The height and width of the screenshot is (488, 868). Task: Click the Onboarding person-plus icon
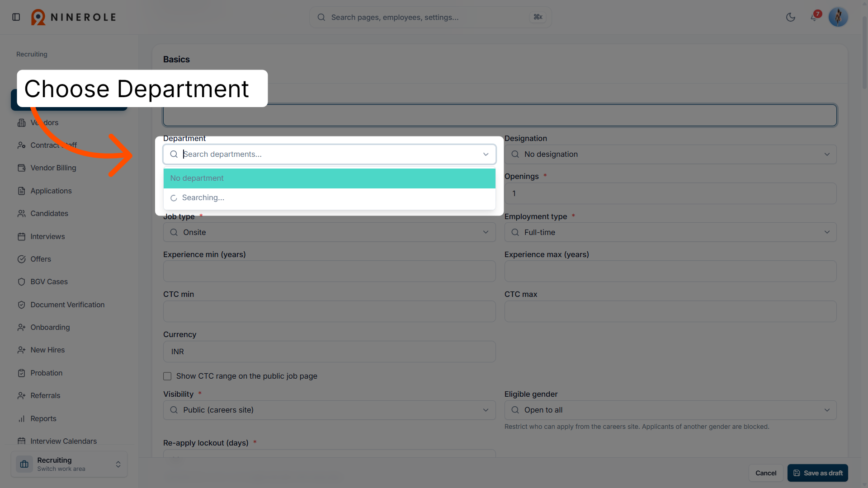pyautogui.click(x=21, y=327)
